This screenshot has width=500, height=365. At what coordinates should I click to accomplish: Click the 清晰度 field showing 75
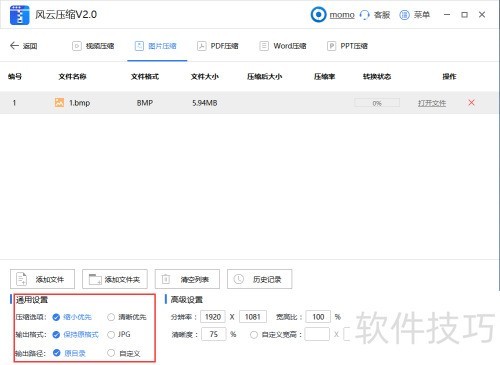213,334
